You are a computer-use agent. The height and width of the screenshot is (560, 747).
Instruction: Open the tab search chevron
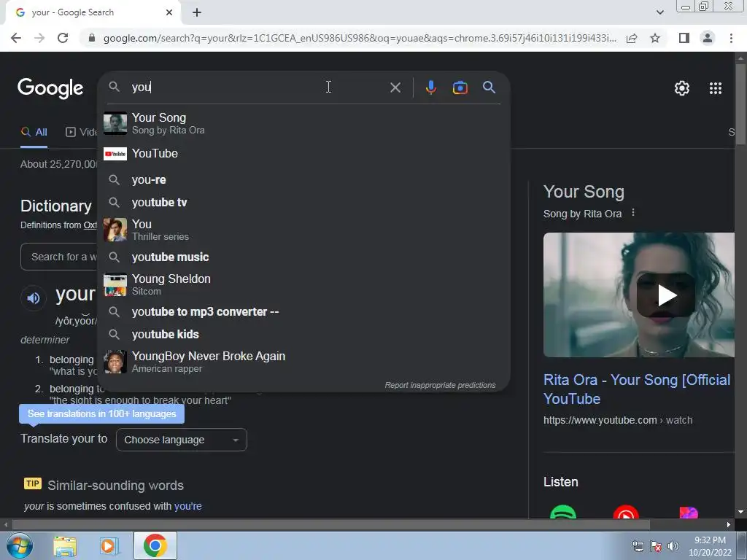[659, 12]
